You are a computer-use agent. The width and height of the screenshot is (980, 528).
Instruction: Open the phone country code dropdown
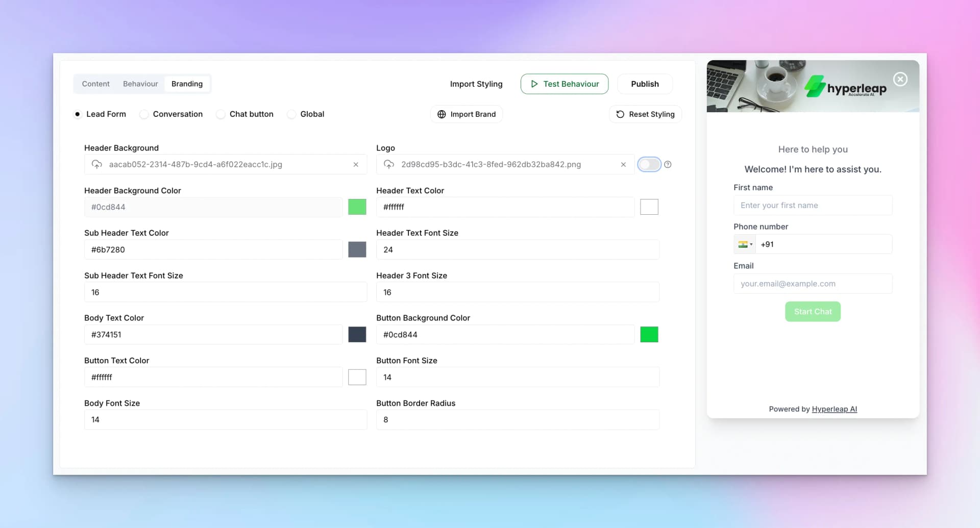click(x=745, y=244)
